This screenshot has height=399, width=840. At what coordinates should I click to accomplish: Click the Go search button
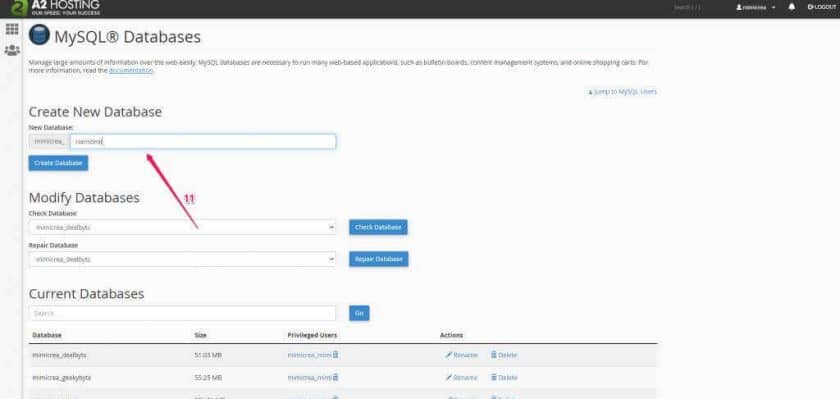359,313
